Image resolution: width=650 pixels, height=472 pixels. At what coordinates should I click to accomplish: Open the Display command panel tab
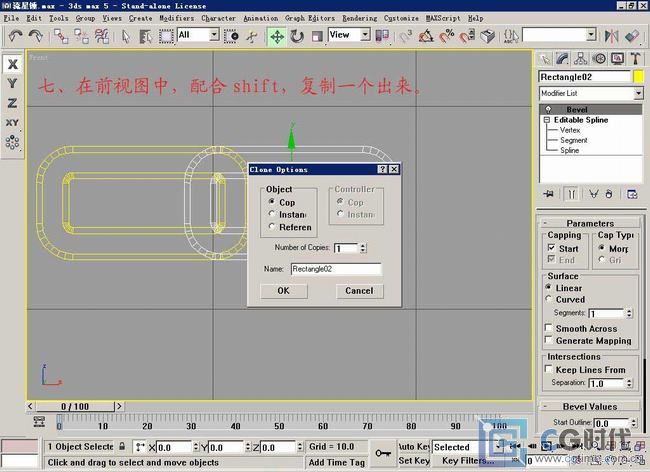(x=617, y=59)
